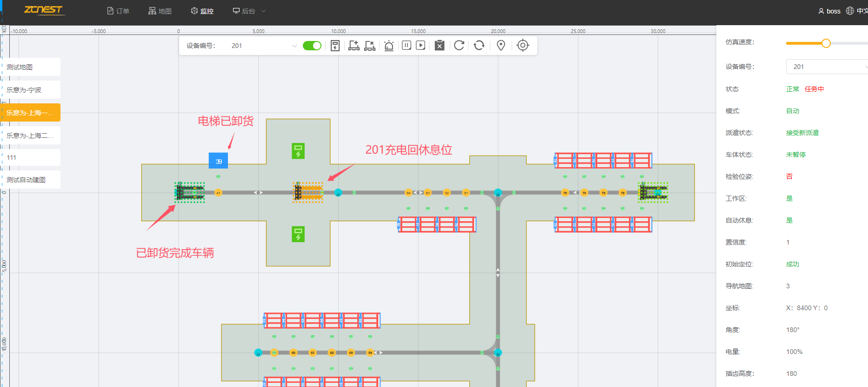Expand the 后台 dropdown menu
The height and width of the screenshot is (387, 868).
pyautogui.click(x=249, y=11)
